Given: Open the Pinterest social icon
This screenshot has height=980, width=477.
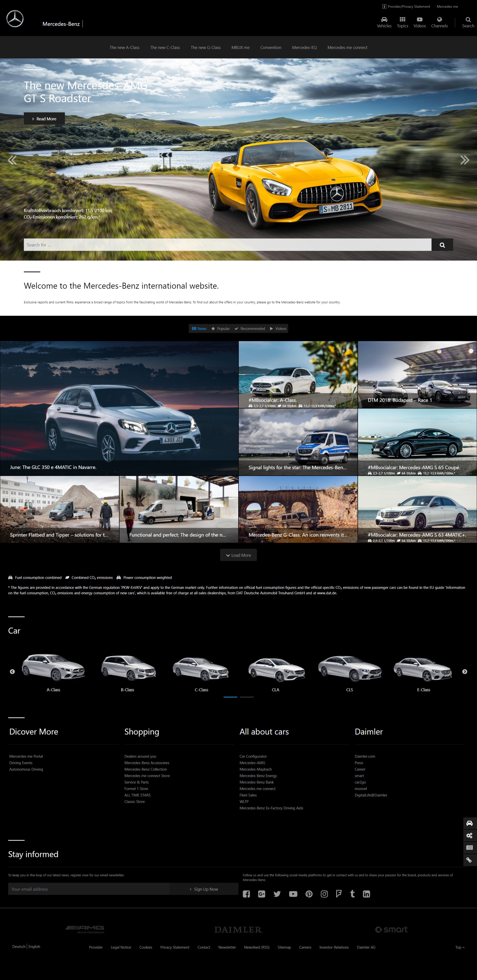Looking at the screenshot, I should coord(309,894).
